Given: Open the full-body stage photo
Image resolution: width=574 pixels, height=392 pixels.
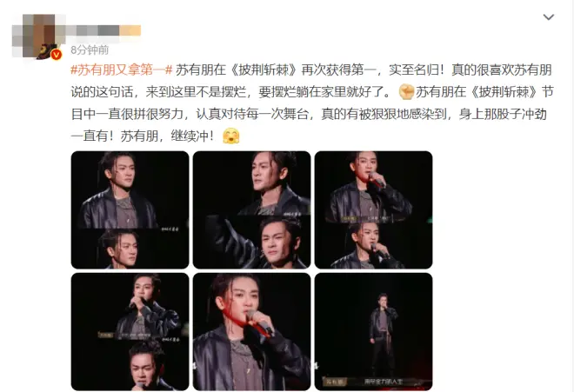Looking at the screenshot, I should [373, 332].
